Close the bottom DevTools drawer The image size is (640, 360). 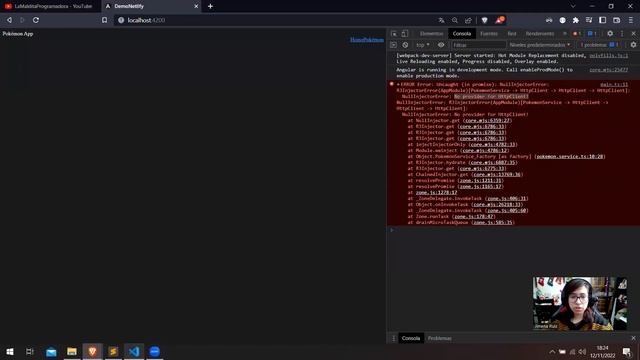(x=633, y=338)
